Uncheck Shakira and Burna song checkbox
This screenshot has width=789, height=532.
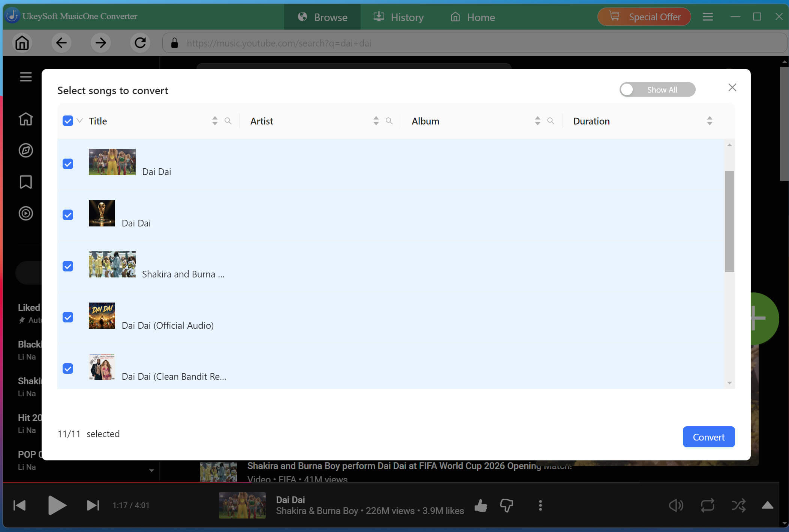coord(68,266)
